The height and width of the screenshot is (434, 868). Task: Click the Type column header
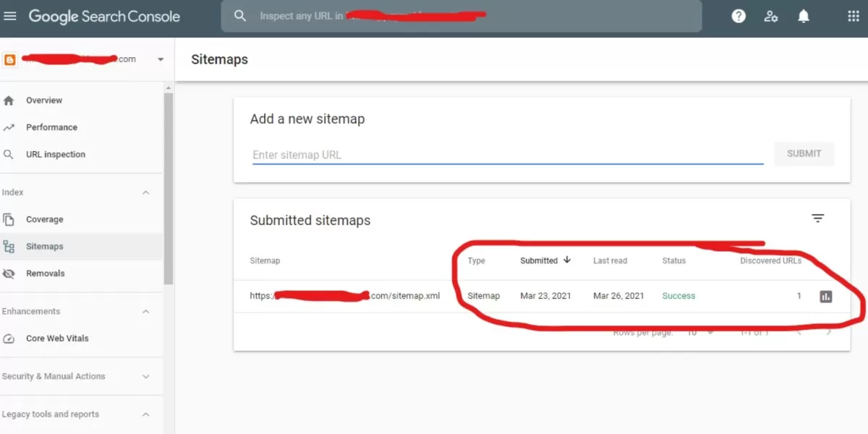tap(476, 260)
